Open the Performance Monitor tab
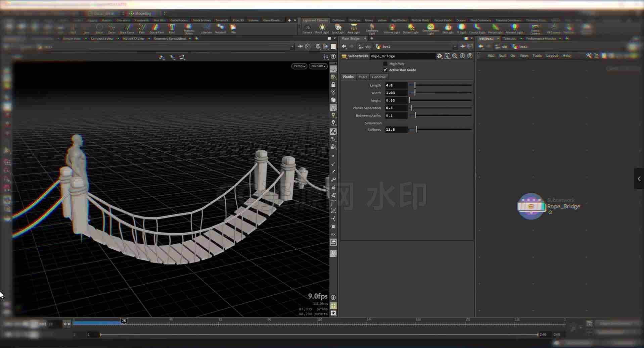This screenshot has width=644, height=348. 541,39
